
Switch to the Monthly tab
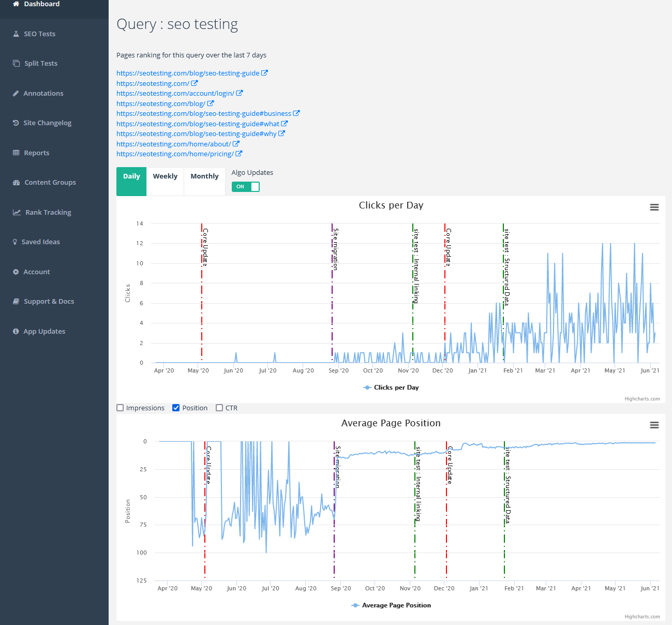point(204,182)
